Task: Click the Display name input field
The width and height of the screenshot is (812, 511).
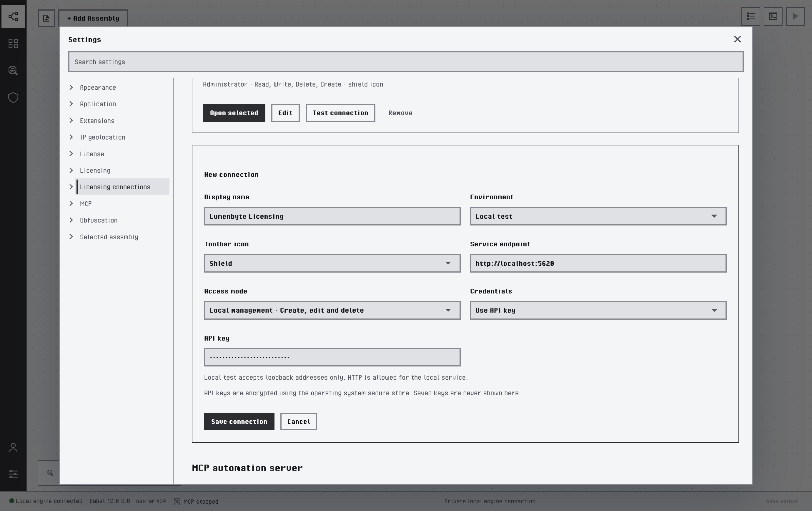Action: click(x=332, y=216)
